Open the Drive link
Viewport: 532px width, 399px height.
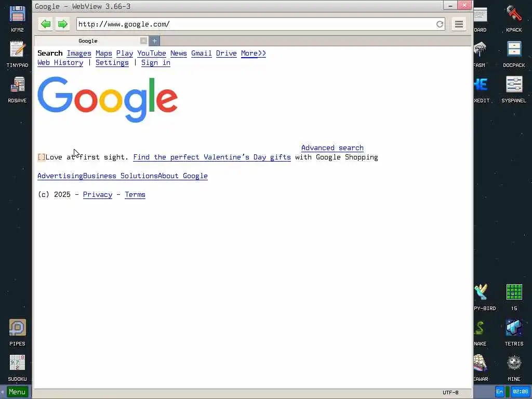(227, 54)
